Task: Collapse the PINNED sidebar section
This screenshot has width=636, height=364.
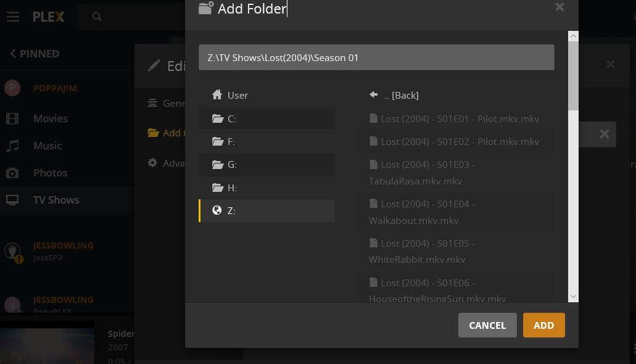Action: click(35, 54)
